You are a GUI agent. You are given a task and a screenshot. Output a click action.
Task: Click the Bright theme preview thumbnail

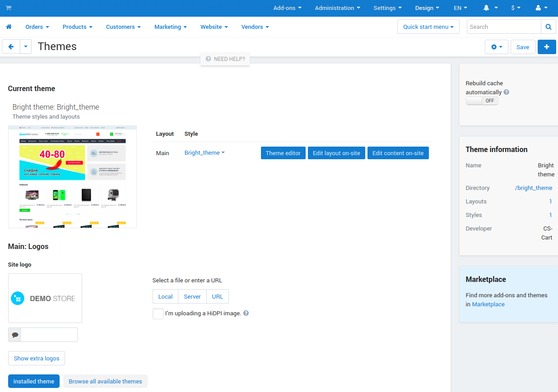(72, 177)
